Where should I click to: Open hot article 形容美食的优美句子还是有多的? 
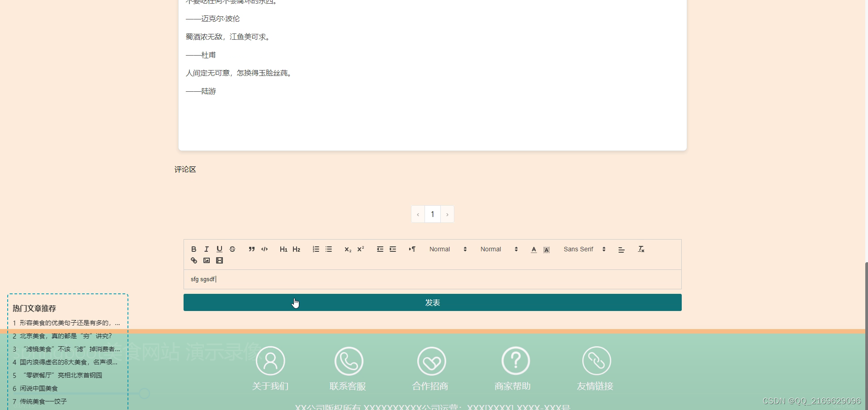[66, 323]
